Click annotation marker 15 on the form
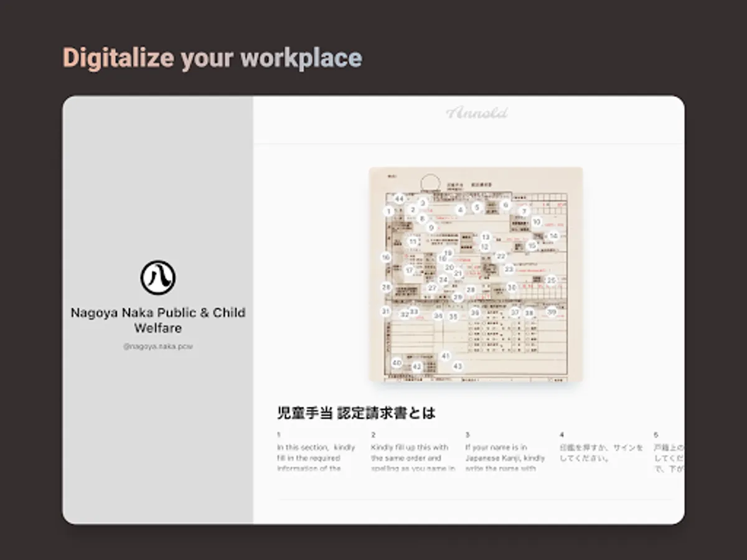The width and height of the screenshot is (747, 560). 531,246
